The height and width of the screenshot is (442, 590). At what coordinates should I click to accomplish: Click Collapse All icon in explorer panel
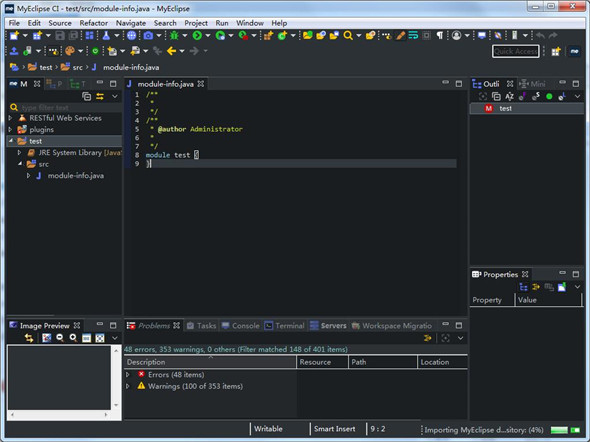click(x=87, y=96)
